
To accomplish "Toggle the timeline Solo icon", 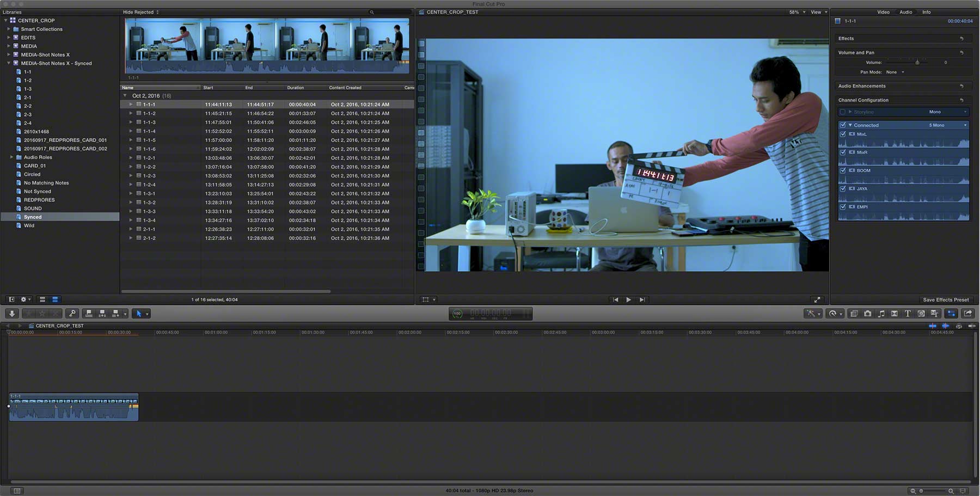I will 959,326.
